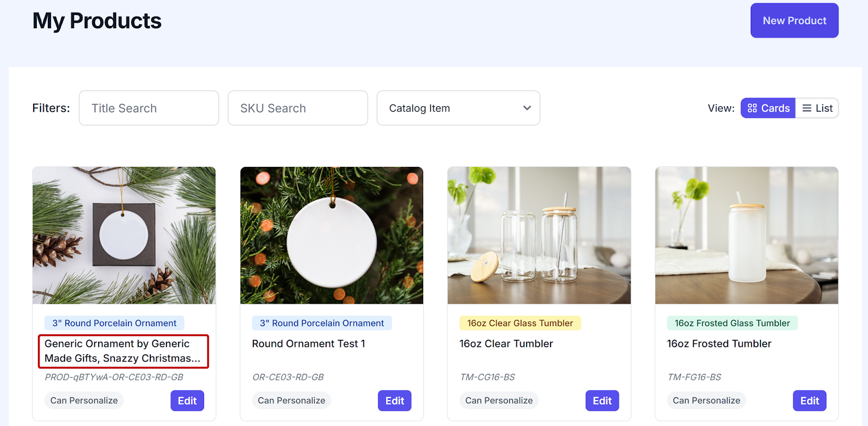
Task: Click the yellow 16oz Clear Glass Tumbler tag
Action: point(520,323)
